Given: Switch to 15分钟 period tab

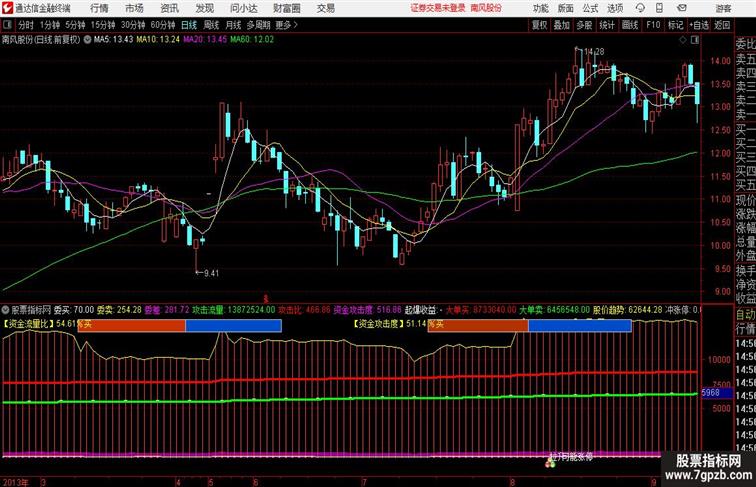Looking at the screenshot, I should (x=103, y=25).
